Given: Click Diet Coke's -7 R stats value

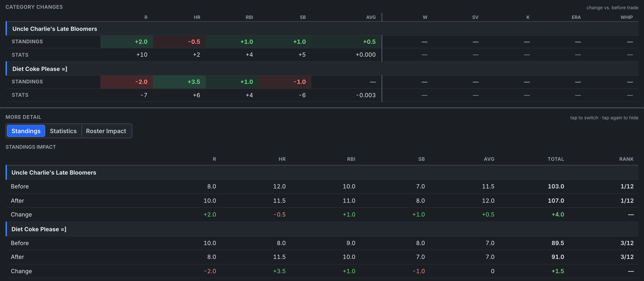Looking at the screenshot, I should [x=144, y=95].
